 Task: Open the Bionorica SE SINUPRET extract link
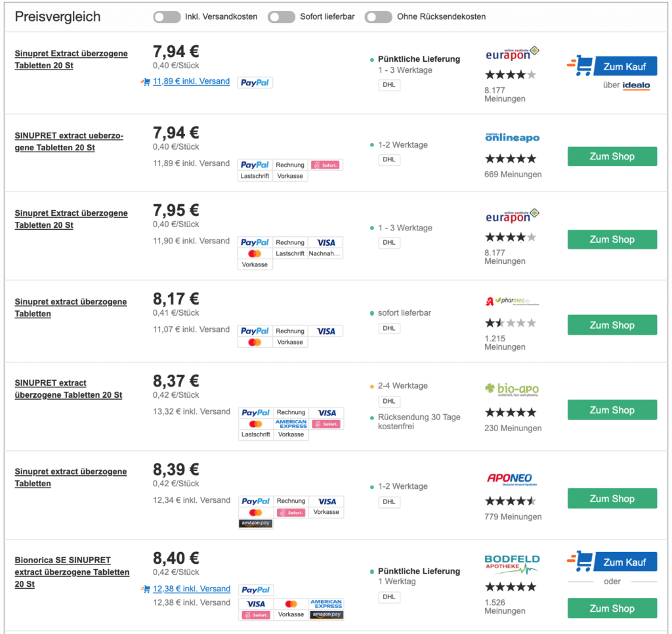[72, 572]
